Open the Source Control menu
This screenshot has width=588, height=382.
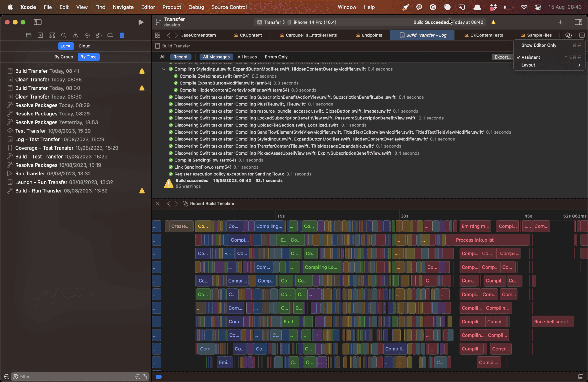229,7
